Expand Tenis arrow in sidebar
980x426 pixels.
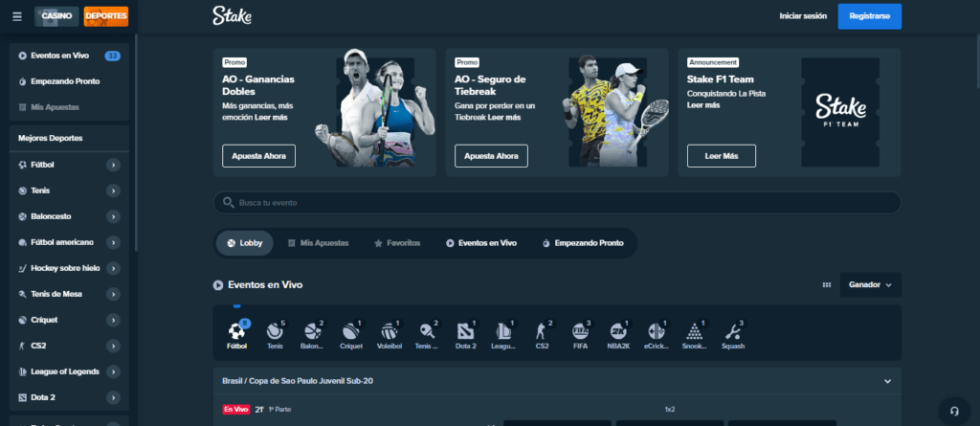tap(113, 191)
